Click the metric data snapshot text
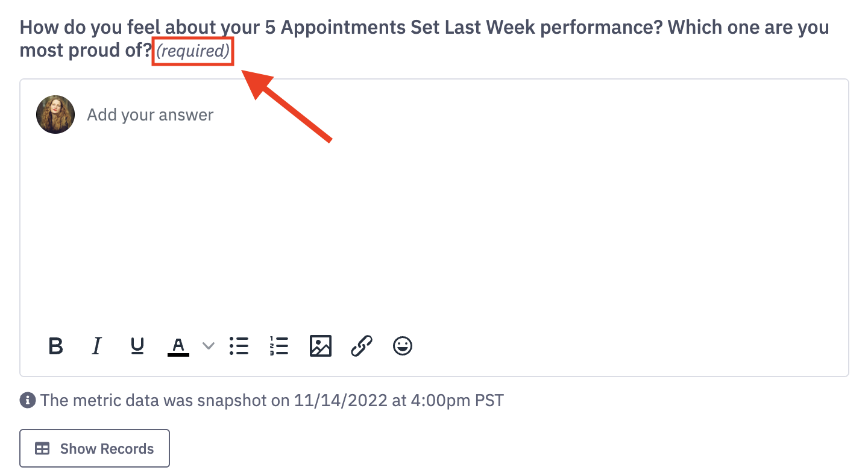 [x=271, y=400]
